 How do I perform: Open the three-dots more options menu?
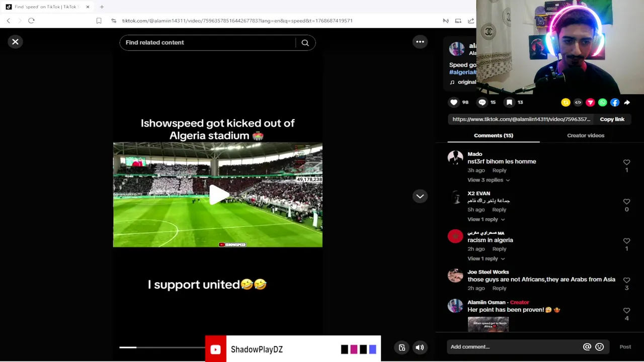pyautogui.click(x=420, y=42)
